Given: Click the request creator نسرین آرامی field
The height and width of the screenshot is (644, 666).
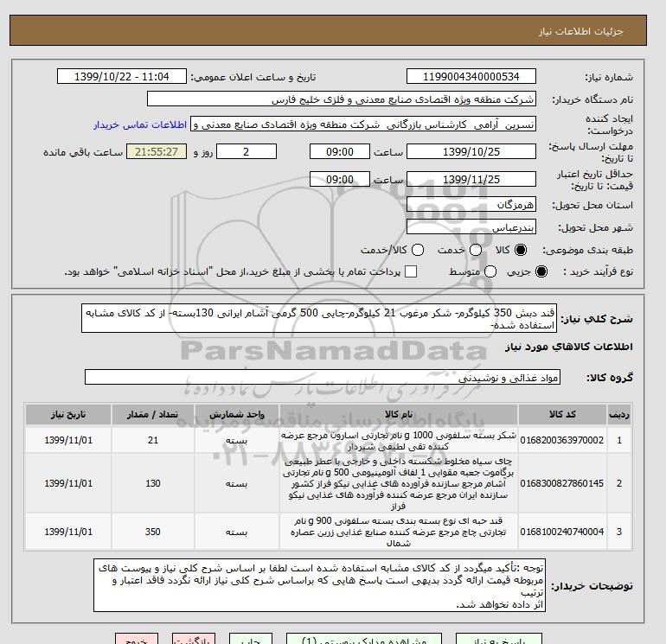Looking at the screenshot, I should 363,124.
